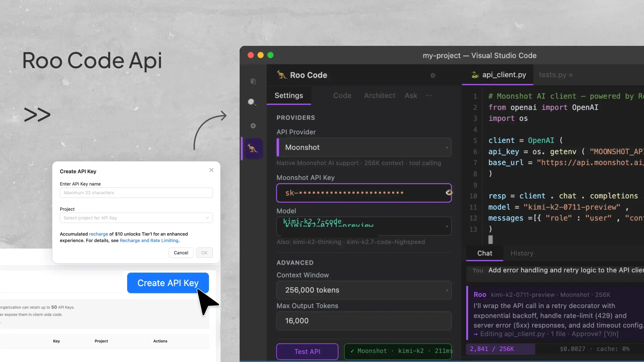Click the Test API button

point(307,351)
